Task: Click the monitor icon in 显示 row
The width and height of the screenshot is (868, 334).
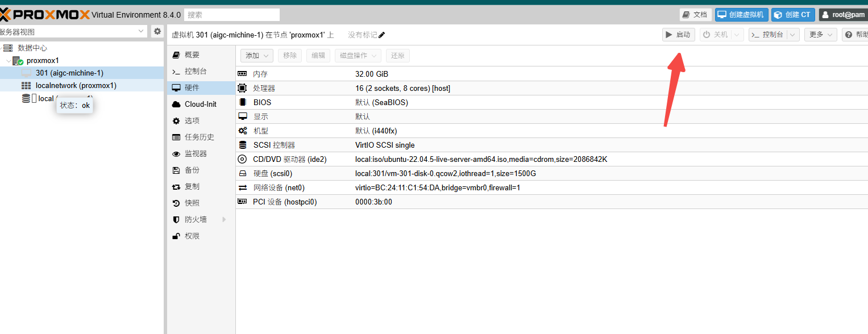Action: [x=243, y=116]
